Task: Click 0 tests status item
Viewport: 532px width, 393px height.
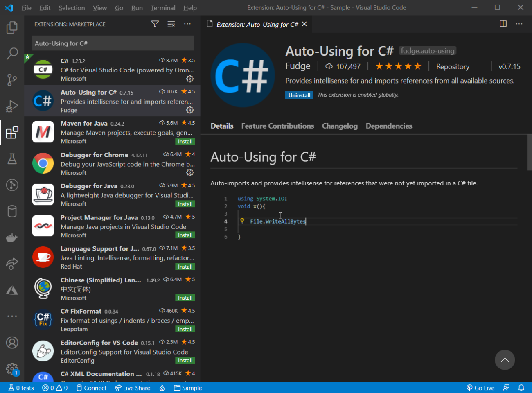Action: pos(21,388)
